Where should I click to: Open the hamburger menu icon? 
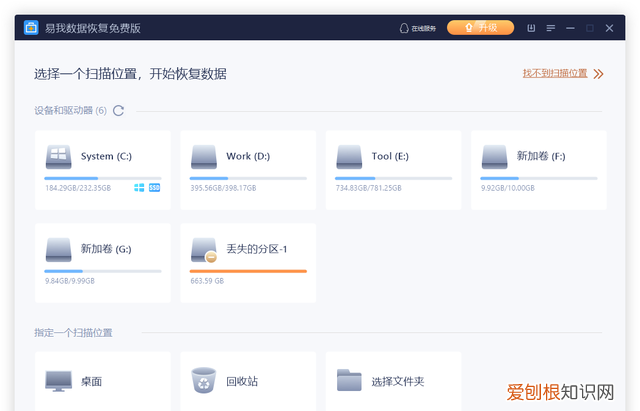point(551,28)
